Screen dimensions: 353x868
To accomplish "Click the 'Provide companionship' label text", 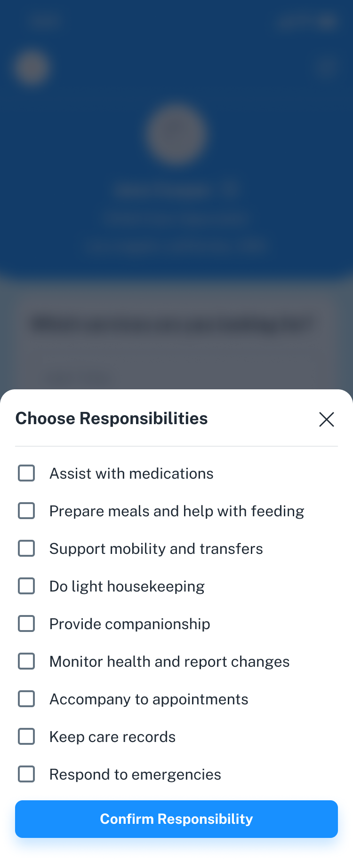I will 129,624.
